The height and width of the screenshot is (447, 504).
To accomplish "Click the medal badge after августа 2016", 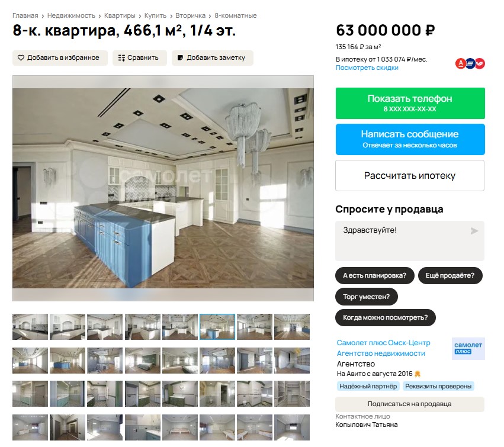I will 418,374.
